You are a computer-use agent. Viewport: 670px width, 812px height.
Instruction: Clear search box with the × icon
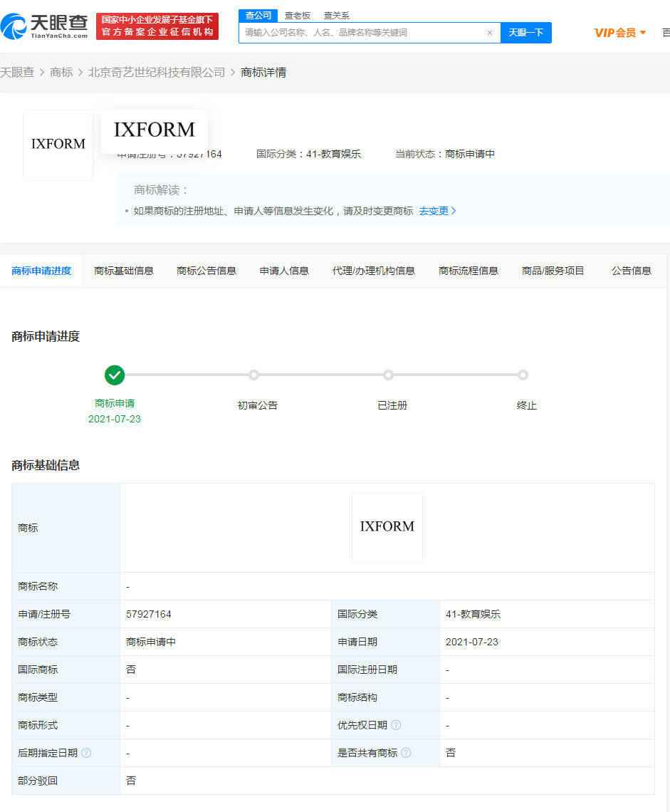[489, 33]
